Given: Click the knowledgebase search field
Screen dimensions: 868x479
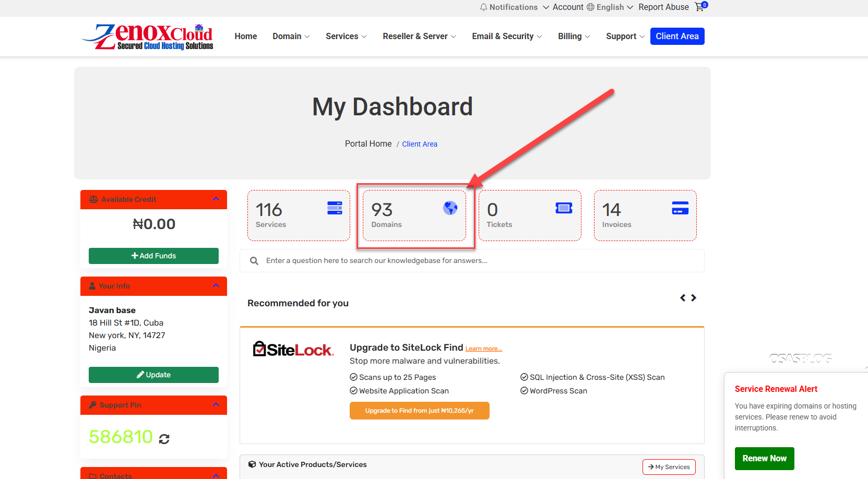Looking at the screenshot, I should tap(472, 260).
